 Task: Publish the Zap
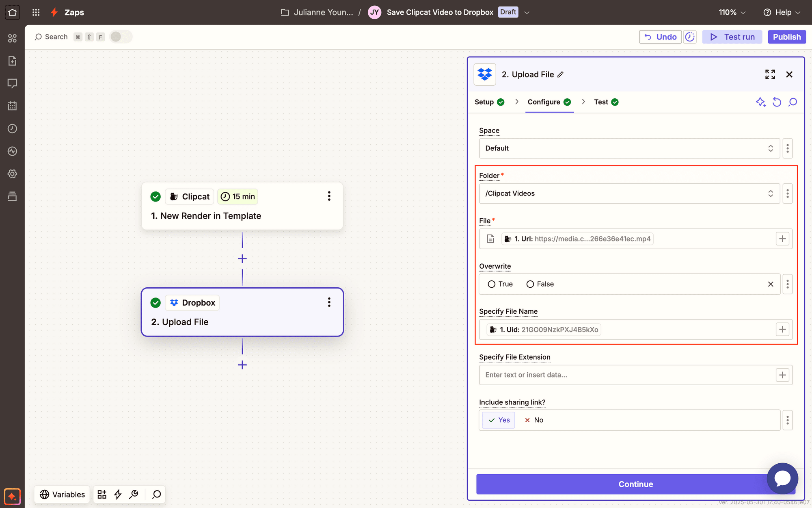(787, 37)
